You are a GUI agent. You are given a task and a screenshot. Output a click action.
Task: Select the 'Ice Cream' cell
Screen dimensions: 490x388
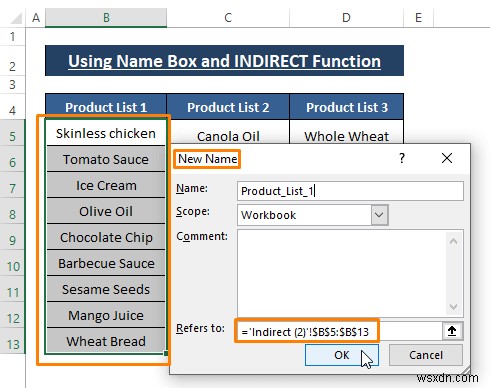coord(106,185)
